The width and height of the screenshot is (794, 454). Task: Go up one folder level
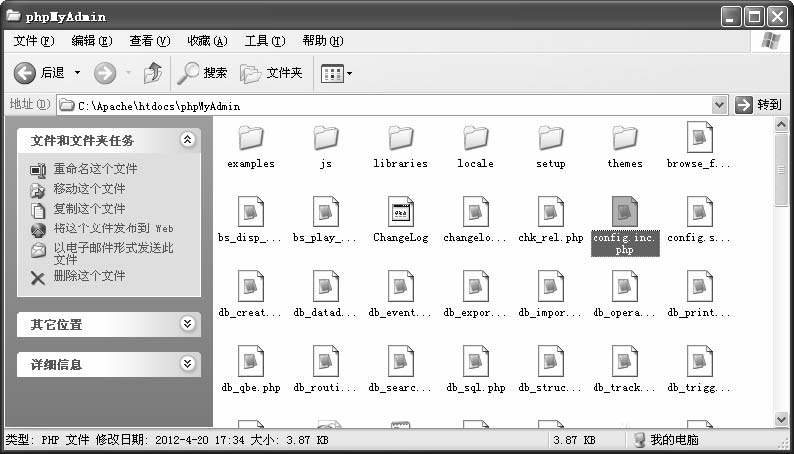pyautogui.click(x=153, y=73)
